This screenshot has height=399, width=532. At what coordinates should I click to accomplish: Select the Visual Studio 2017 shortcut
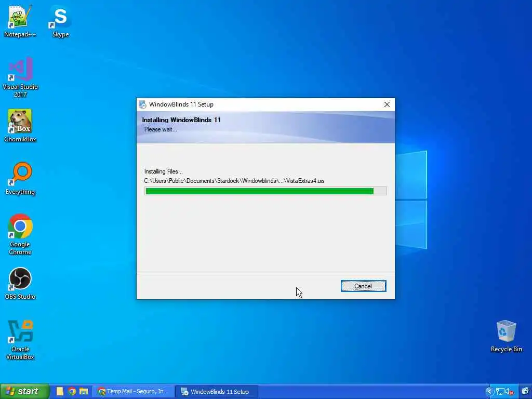(20, 77)
